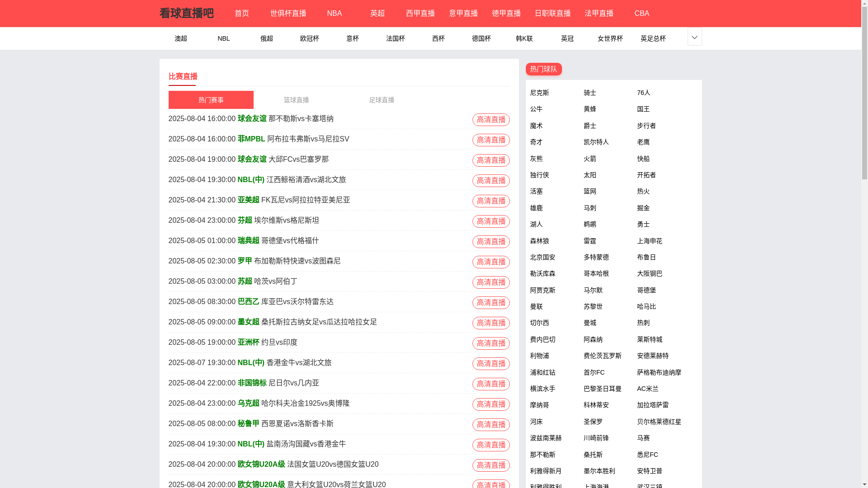Click the scrollbar up arrow
The width and height of the screenshot is (868, 488).
864,3
